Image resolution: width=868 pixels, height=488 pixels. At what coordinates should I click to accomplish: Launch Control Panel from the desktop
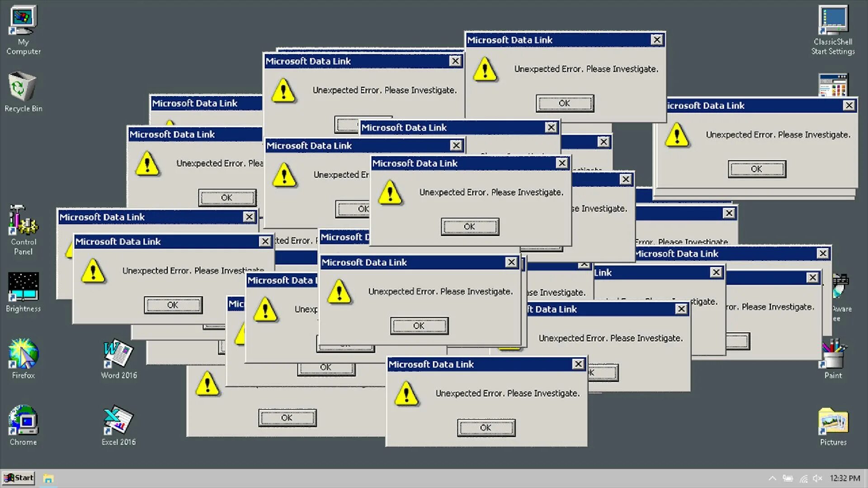23,221
